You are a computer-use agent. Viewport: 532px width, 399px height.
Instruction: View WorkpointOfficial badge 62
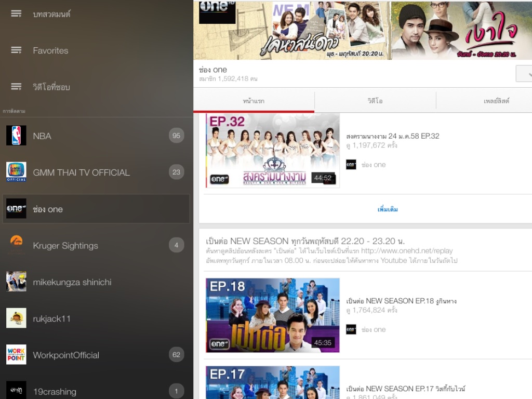click(x=177, y=354)
